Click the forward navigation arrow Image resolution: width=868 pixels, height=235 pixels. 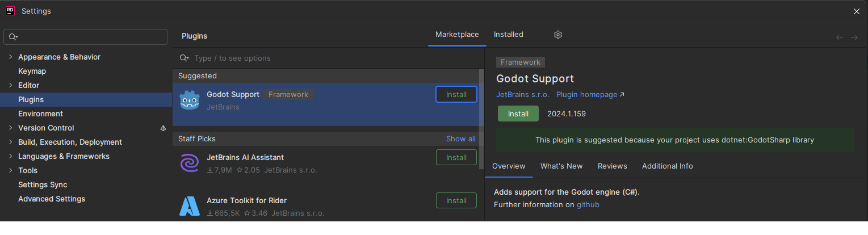854,37
